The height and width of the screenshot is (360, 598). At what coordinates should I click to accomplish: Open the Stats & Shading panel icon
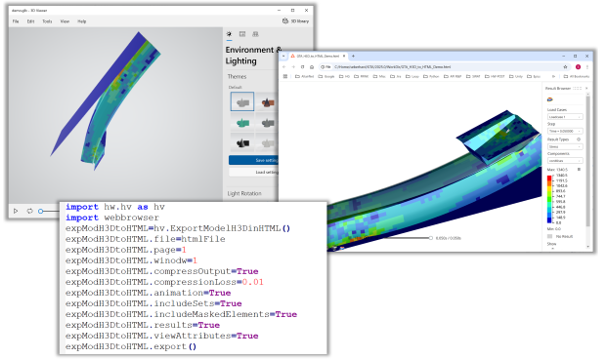242,34
